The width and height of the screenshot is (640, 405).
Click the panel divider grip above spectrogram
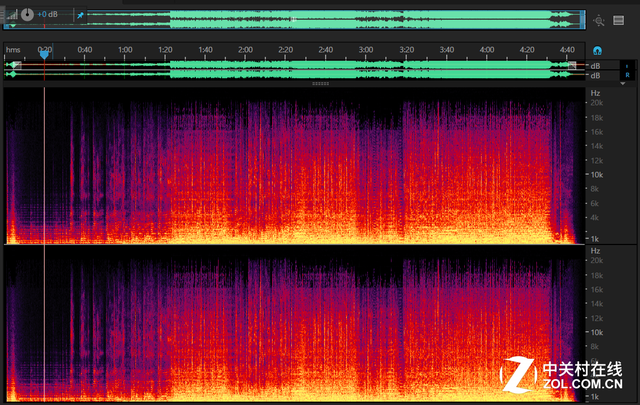[320, 84]
